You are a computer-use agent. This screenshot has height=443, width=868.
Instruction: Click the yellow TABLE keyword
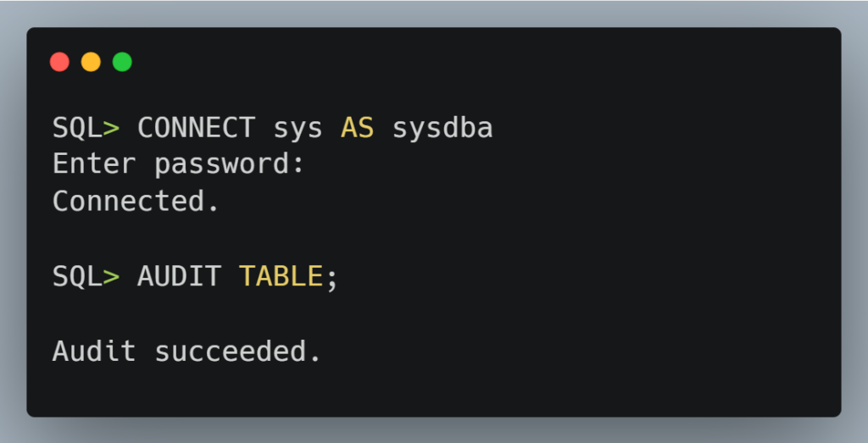point(281,276)
